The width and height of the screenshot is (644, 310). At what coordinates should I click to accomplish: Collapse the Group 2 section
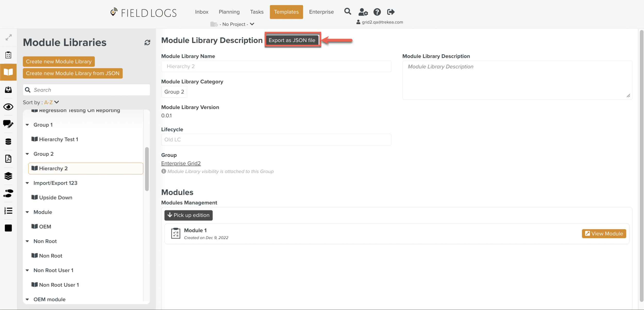click(x=27, y=154)
